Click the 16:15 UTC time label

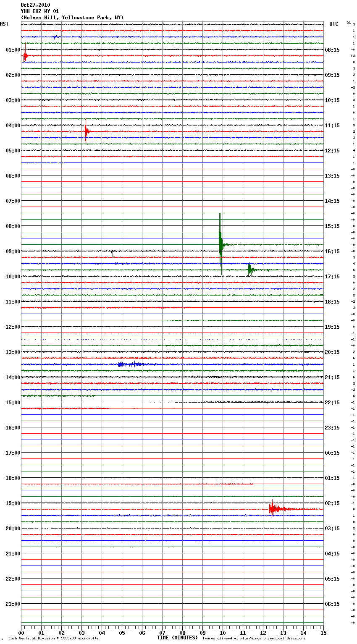click(x=332, y=251)
